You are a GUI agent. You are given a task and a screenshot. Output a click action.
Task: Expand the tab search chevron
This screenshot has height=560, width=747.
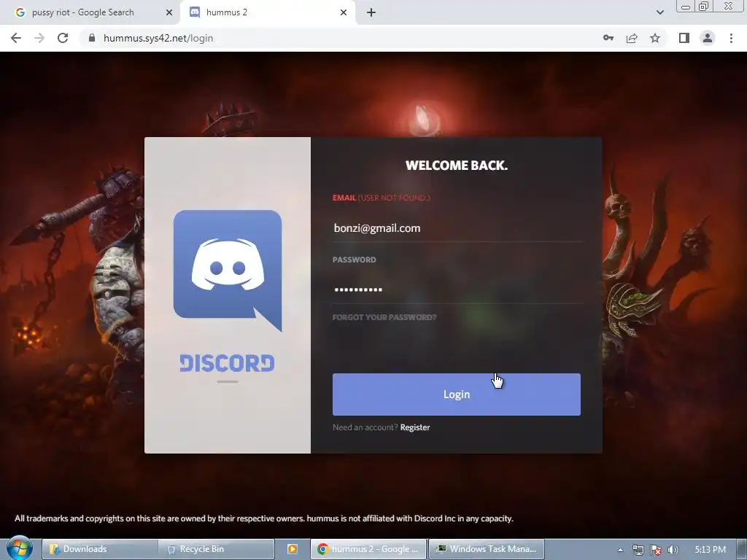(x=659, y=12)
